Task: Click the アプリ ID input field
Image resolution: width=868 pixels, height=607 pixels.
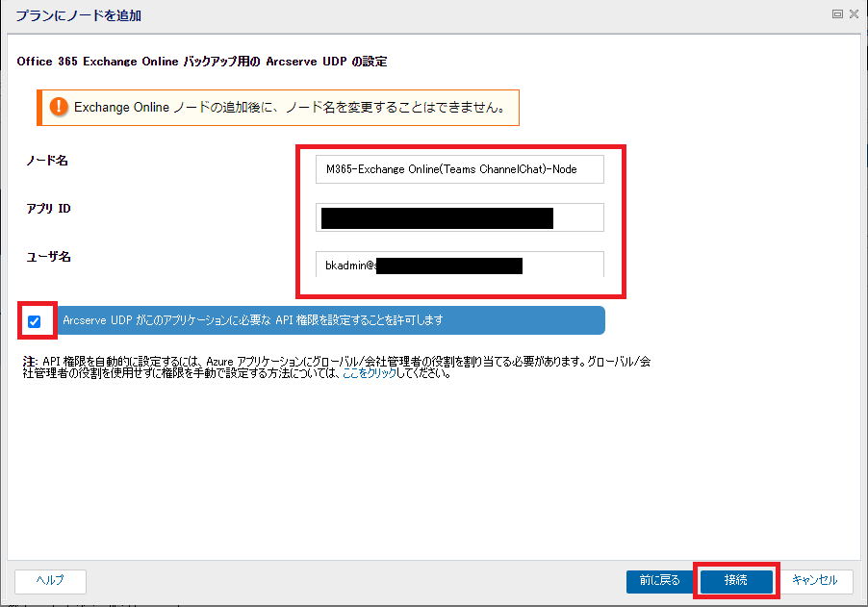Action: click(459, 217)
